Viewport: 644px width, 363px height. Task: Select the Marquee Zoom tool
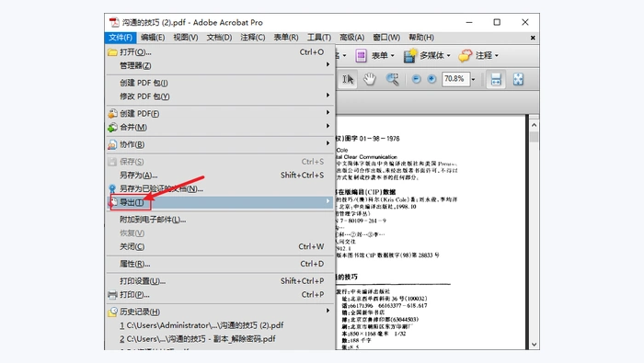(392, 79)
